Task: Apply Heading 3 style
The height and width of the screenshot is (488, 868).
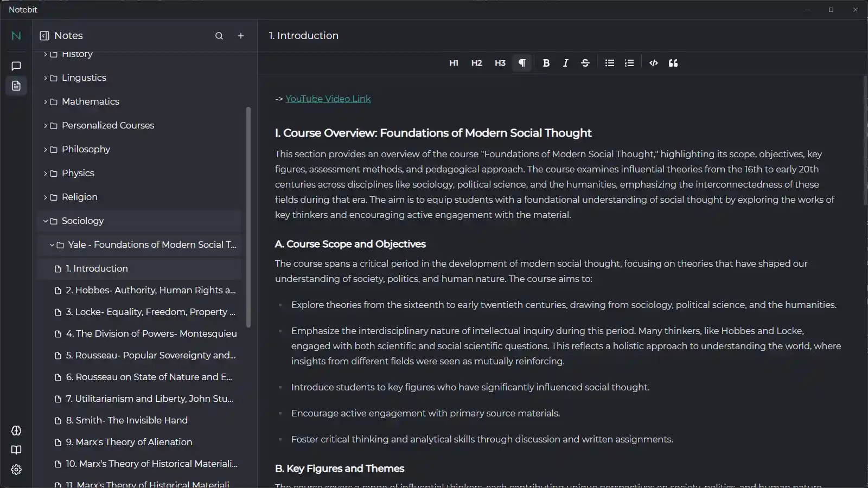Action: click(x=500, y=62)
